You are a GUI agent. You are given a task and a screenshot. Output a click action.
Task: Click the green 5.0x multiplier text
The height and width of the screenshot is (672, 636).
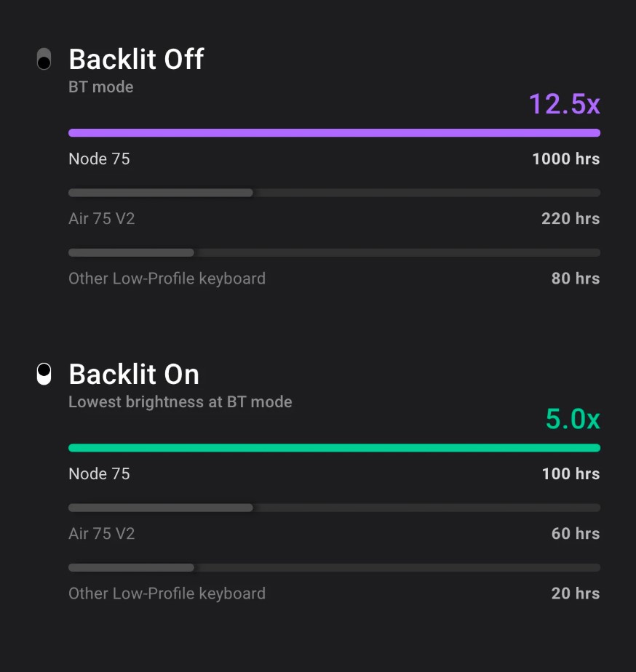point(573,419)
